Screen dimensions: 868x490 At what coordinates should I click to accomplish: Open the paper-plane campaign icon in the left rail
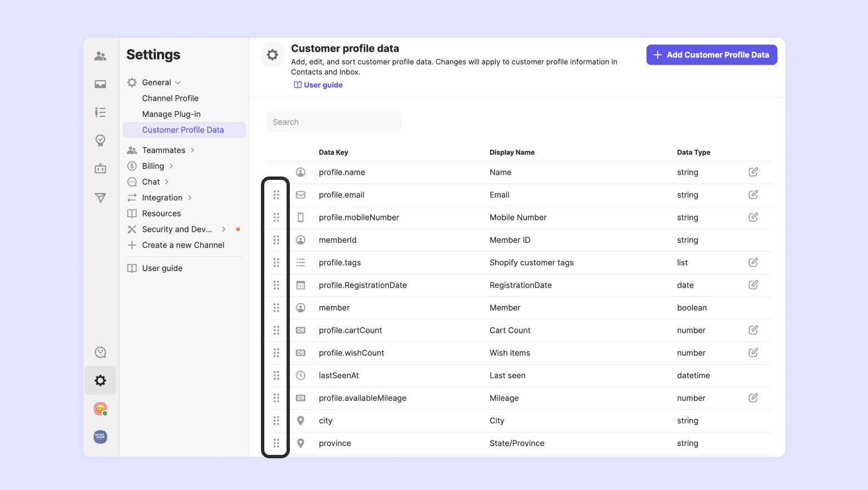(x=100, y=198)
